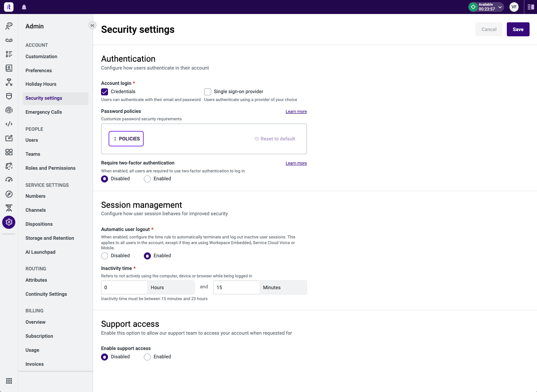Select the fingerprint identity sidebar icon
The height and width of the screenshot is (392, 537).
9,110
